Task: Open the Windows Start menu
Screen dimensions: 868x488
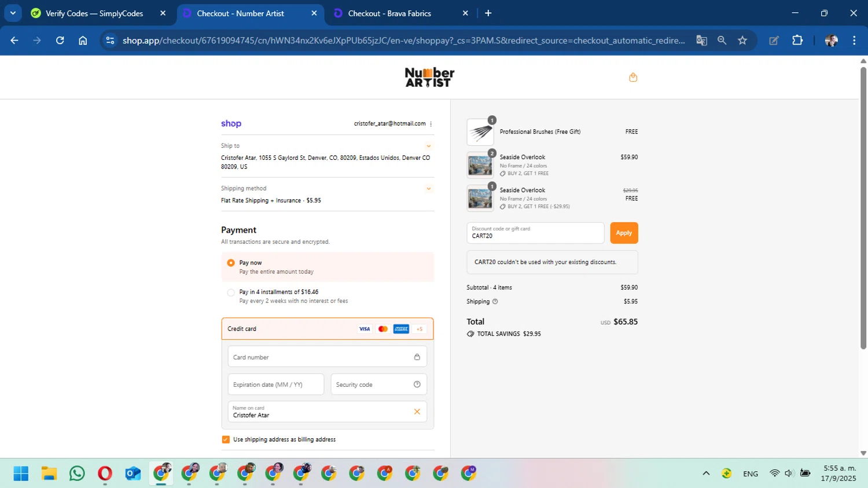Action: tap(21, 474)
